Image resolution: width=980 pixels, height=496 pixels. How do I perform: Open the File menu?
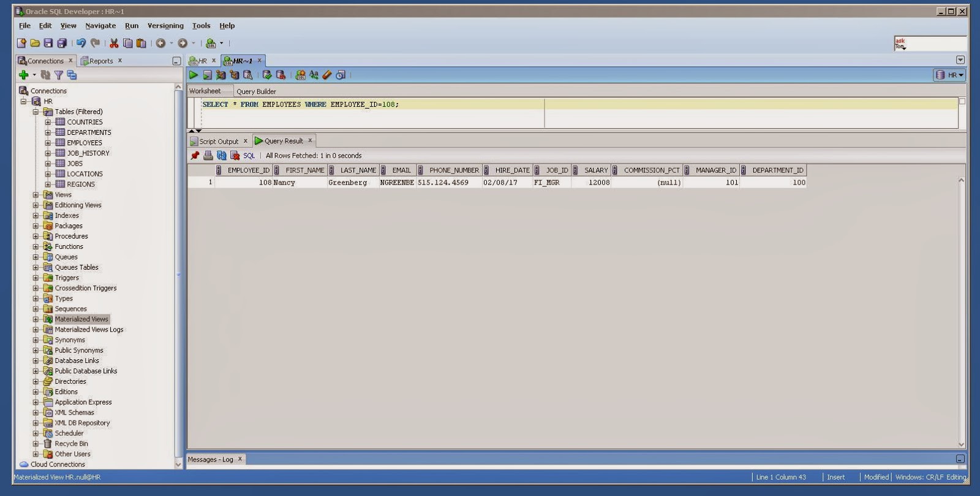click(x=24, y=26)
